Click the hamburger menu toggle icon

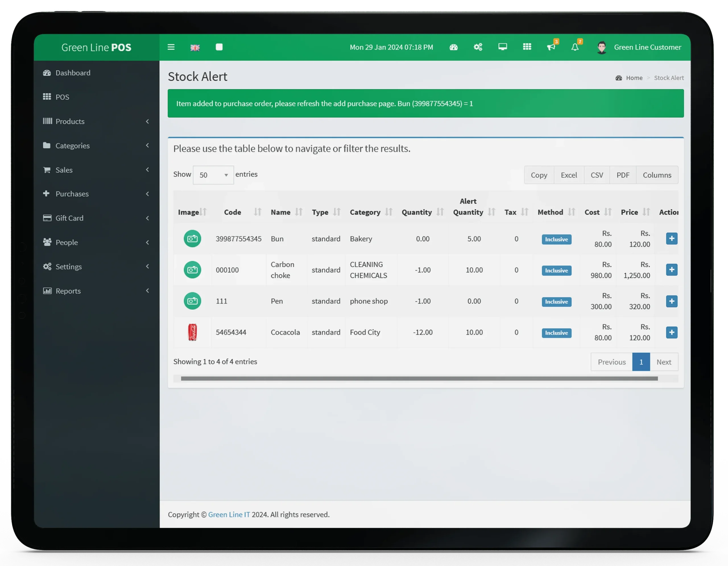pyautogui.click(x=171, y=47)
